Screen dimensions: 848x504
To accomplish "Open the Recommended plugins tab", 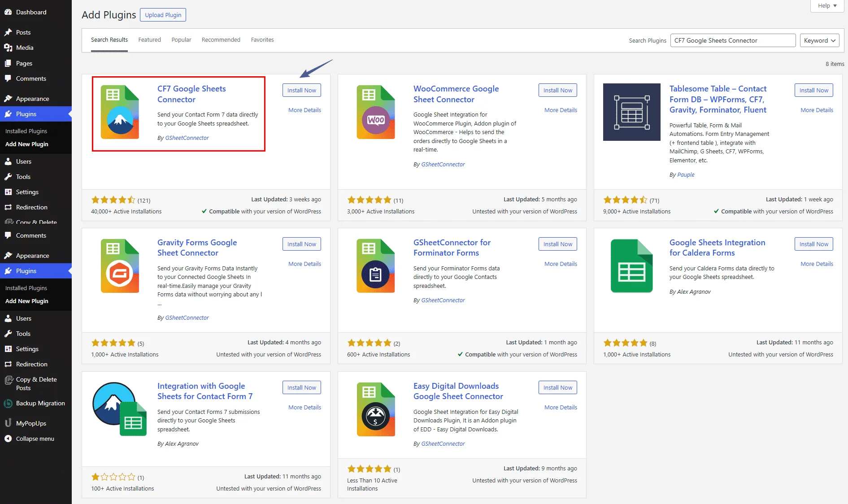I will pos(221,40).
